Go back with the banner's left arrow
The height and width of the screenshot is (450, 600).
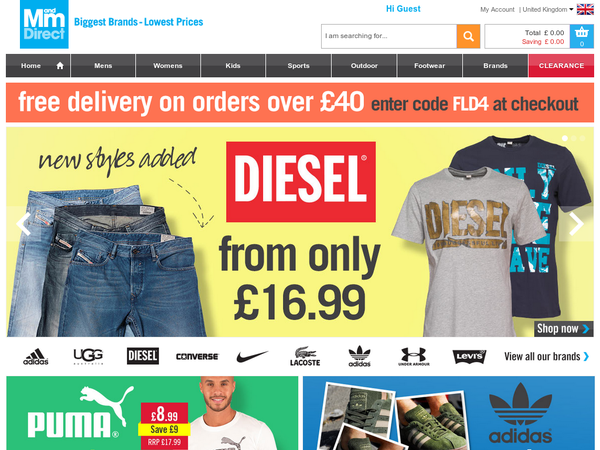[23, 223]
